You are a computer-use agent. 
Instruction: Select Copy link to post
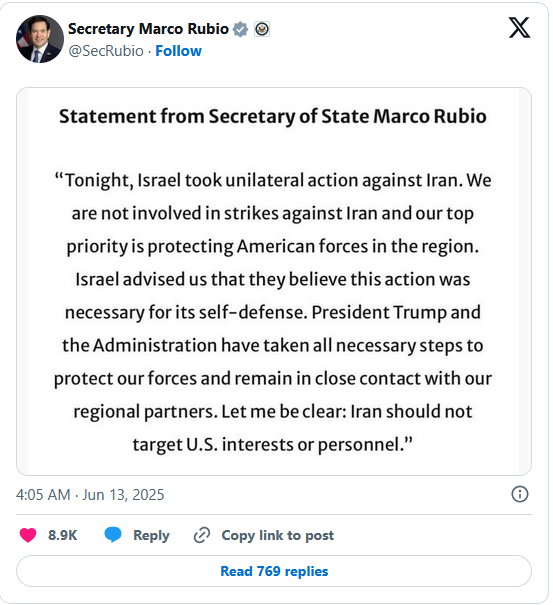[277, 535]
